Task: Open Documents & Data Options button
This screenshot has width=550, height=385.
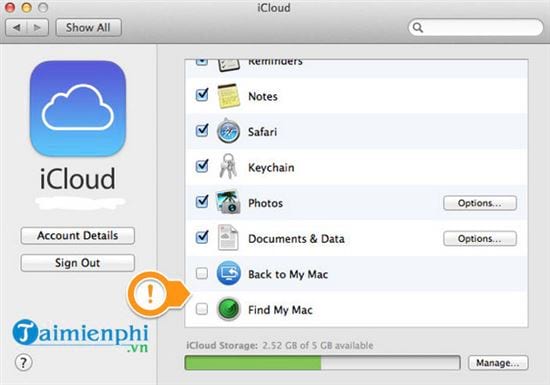Action: pyautogui.click(x=480, y=239)
